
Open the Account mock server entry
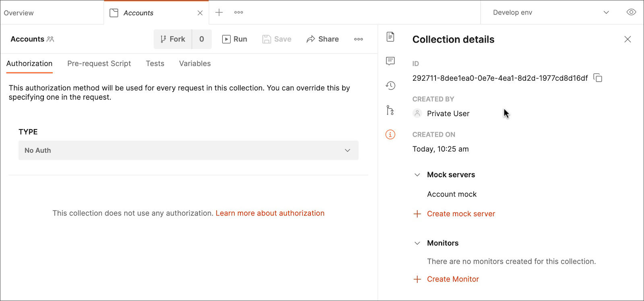pos(452,195)
